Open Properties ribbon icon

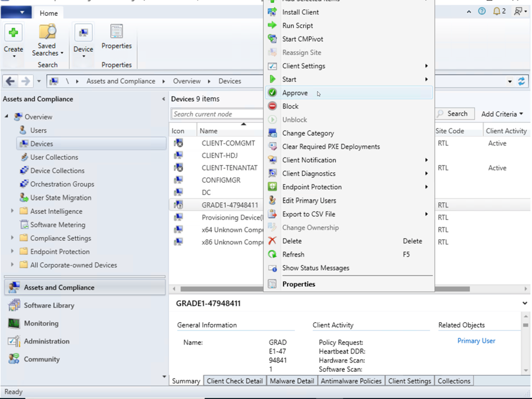tap(116, 31)
